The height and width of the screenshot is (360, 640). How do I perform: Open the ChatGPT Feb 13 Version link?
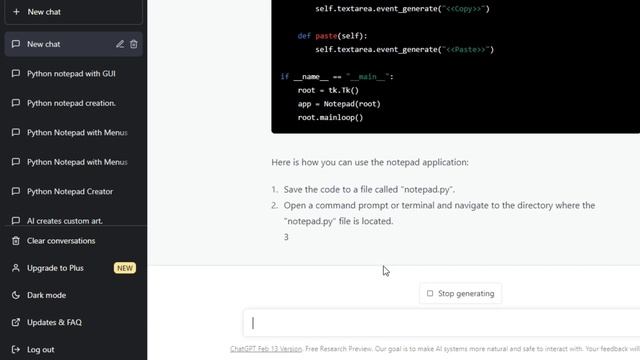tap(266, 349)
